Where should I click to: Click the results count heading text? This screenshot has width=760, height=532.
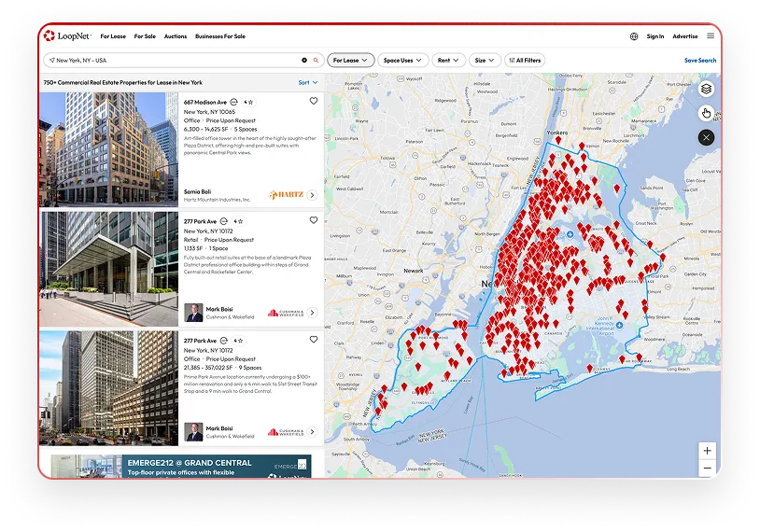(x=123, y=82)
